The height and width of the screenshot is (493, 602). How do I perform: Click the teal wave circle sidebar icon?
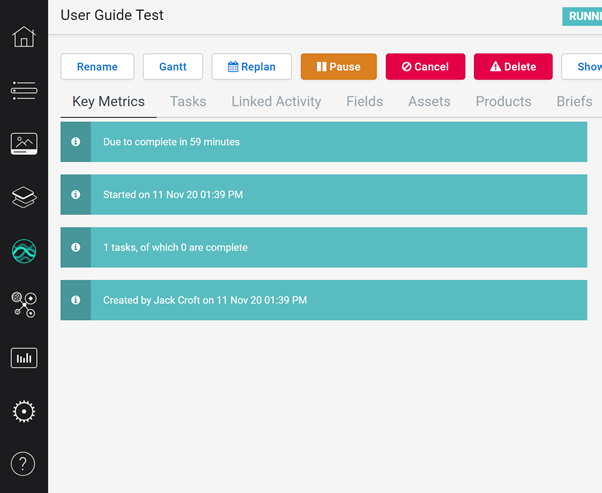(23, 251)
